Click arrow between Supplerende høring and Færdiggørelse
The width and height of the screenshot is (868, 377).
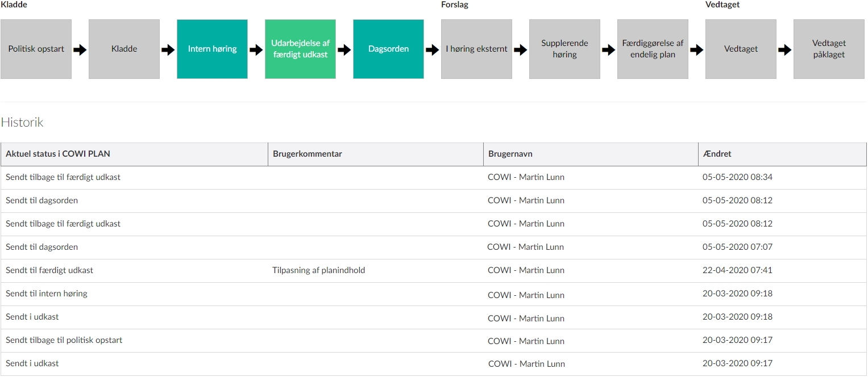click(609, 50)
